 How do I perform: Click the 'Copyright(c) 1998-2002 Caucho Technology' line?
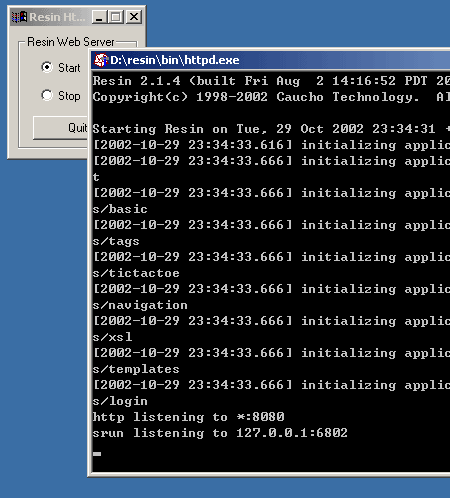[x=271, y=97]
